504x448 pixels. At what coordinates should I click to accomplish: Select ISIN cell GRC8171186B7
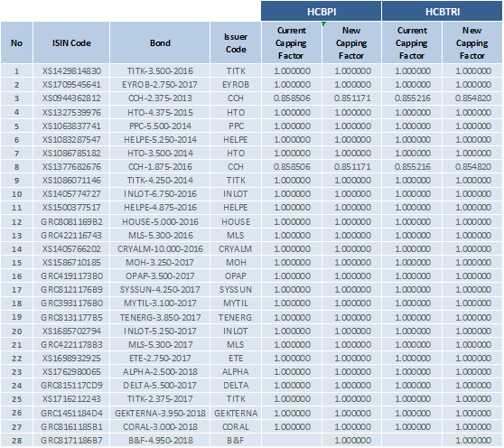pyautogui.click(x=71, y=440)
